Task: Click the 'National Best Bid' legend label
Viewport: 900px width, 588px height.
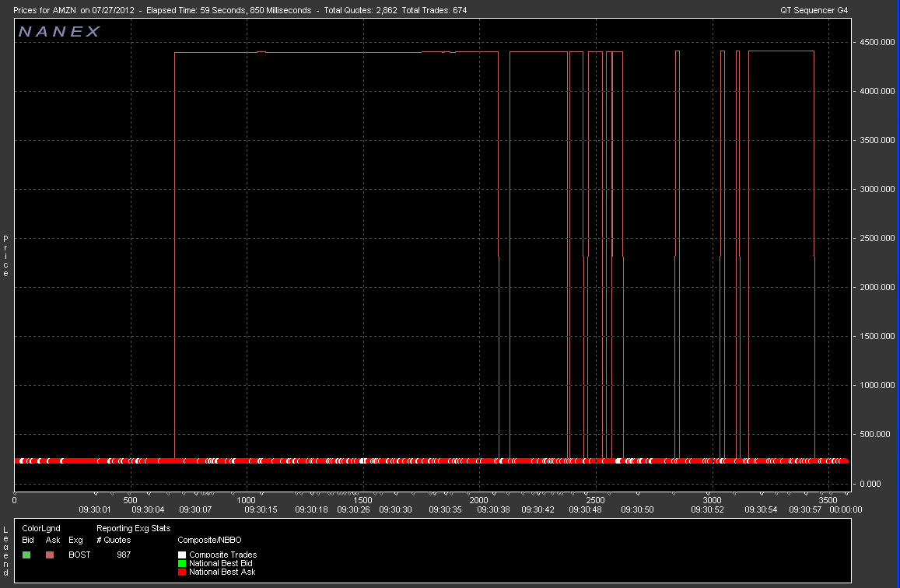Action: pos(220,563)
